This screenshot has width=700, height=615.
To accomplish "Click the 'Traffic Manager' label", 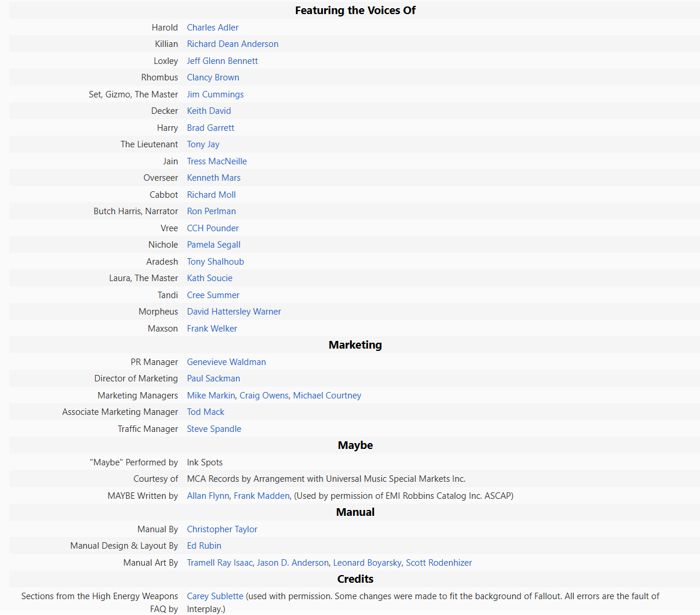I will pyautogui.click(x=148, y=429).
